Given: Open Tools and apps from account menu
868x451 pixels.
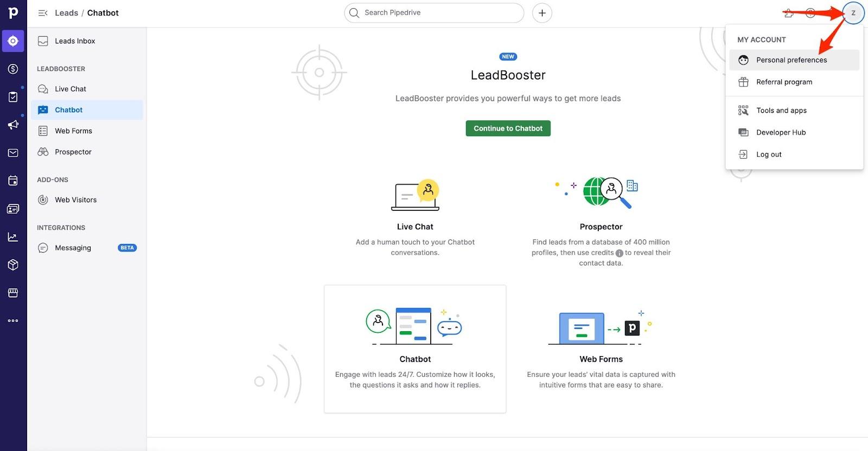Looking at the screenshot, I should click(x=794, y=111).
